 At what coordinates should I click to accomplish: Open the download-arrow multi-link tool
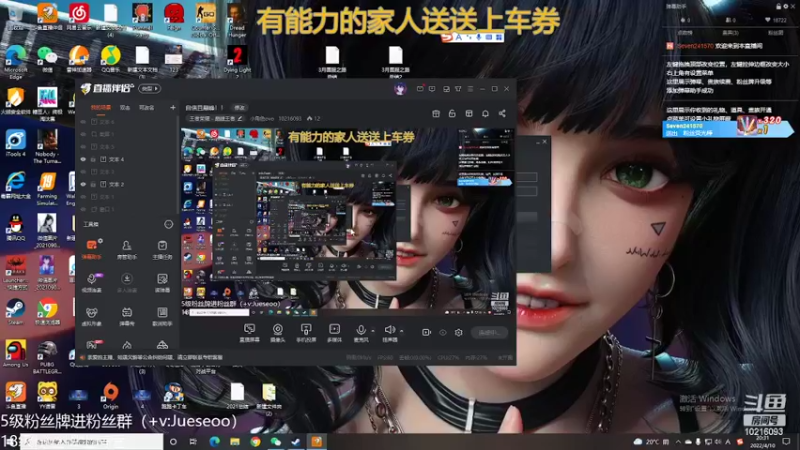[127, 282]
